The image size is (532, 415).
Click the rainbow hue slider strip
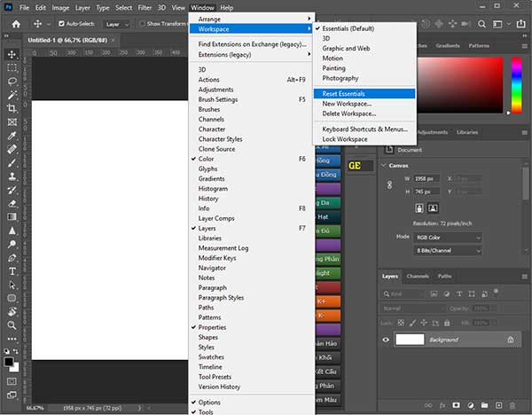click(516, 85)
